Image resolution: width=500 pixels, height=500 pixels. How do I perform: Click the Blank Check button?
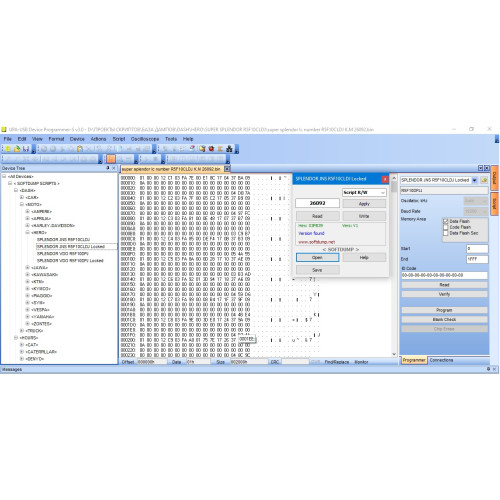444,319
